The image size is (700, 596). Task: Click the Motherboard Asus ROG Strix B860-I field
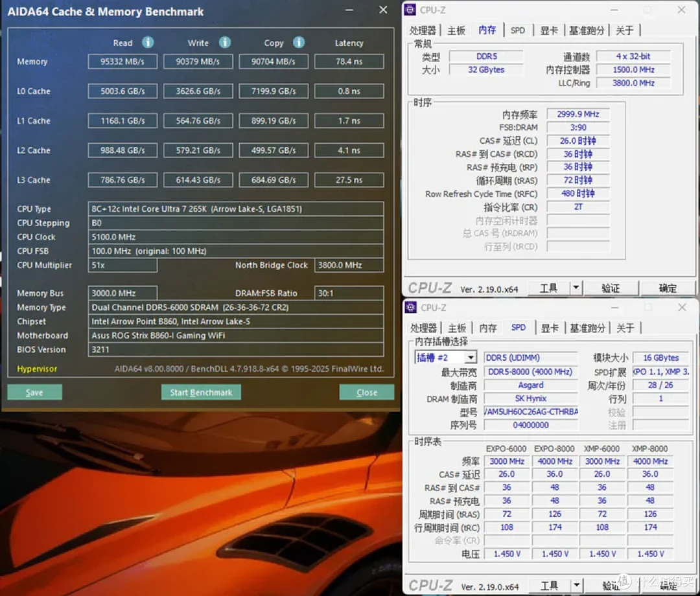[x=236, y=336]
